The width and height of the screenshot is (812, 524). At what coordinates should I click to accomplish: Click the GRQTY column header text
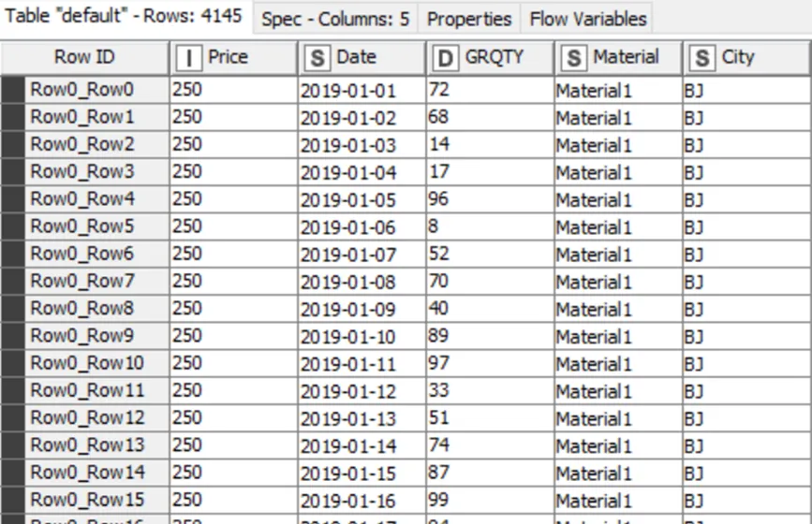click(494, 57)
